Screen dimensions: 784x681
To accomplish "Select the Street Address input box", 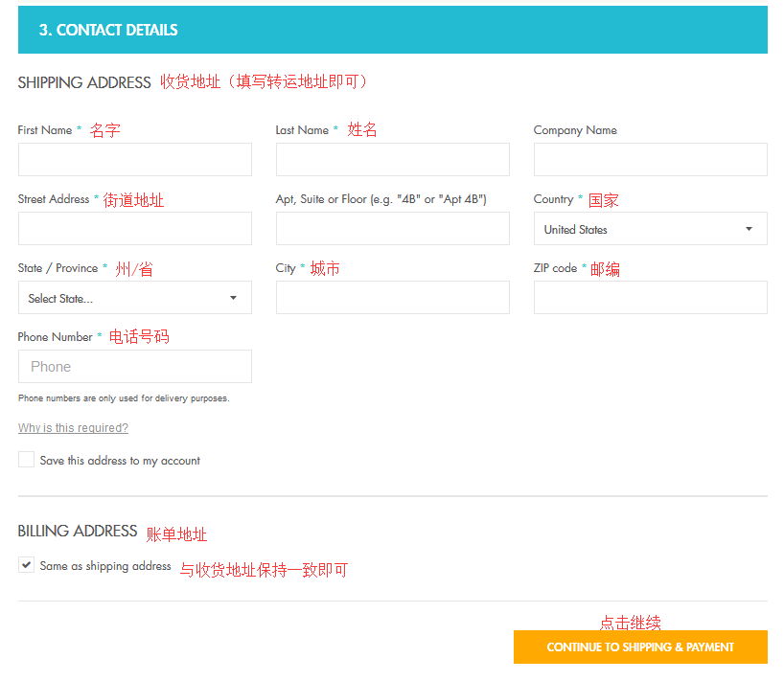I will [134, 229].
